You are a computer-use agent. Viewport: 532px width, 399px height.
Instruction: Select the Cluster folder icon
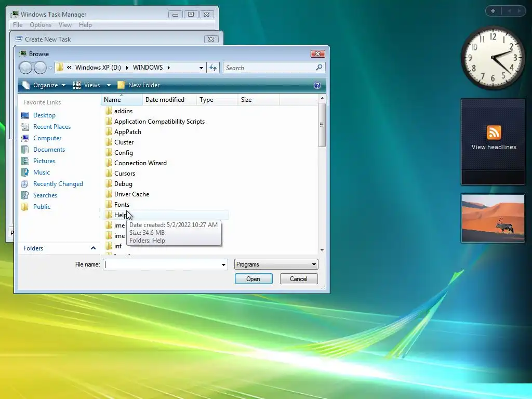(109, 142)
